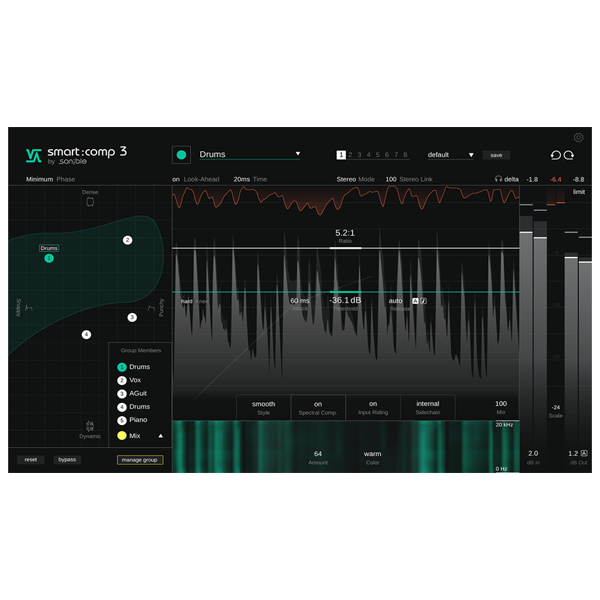600x600 pixels.
Task: Collapse the Group Members list arrow
Action: point(161,437)
